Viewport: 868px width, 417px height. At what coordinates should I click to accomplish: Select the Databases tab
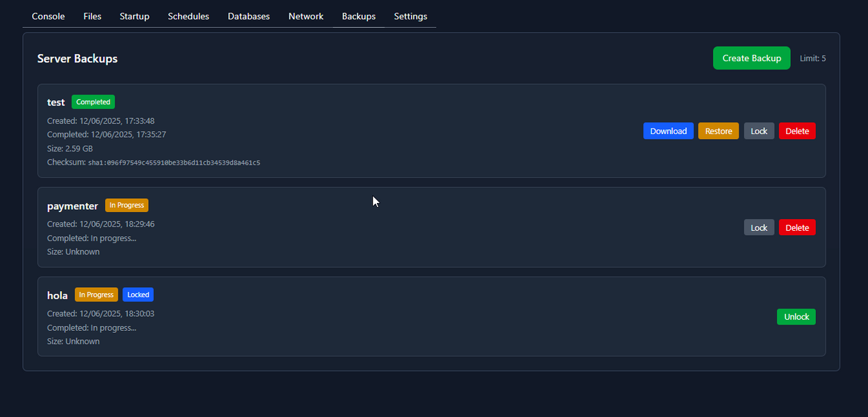pyautogui.click(x=248, y=16)
